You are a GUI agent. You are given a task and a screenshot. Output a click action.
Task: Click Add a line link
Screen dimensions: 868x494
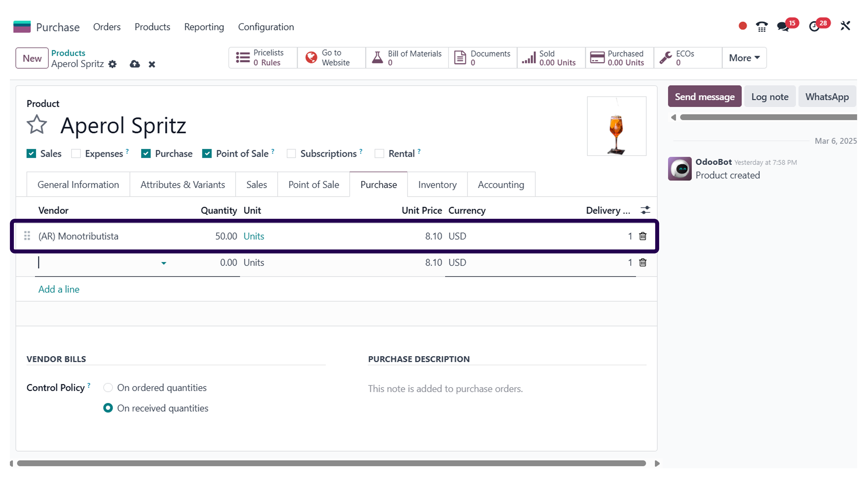pyautogui.click(x=59, y=289)
